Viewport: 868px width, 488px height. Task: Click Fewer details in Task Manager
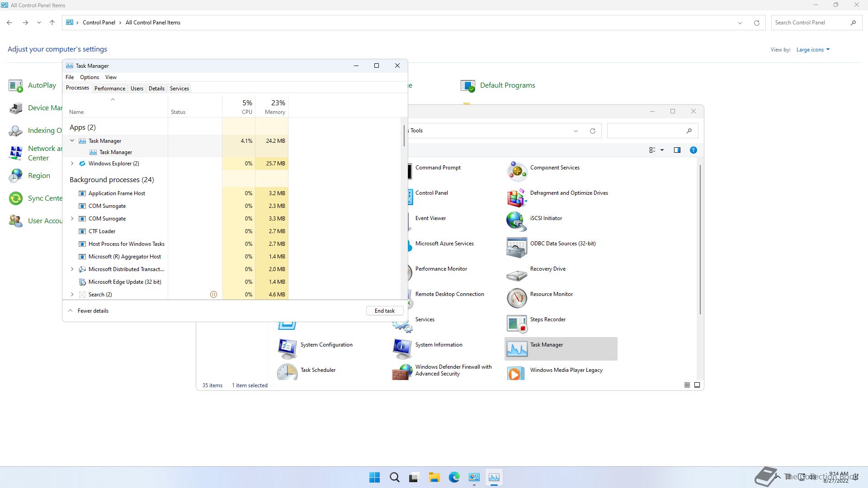click(93, 311)
